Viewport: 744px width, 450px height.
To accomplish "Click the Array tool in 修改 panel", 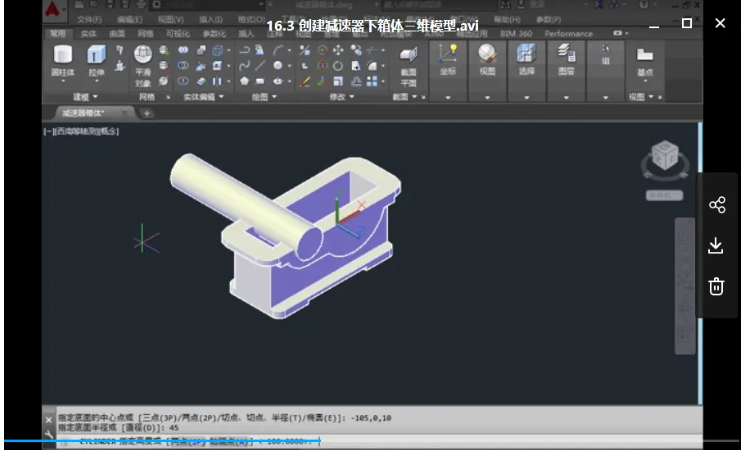I will [372, 81].
